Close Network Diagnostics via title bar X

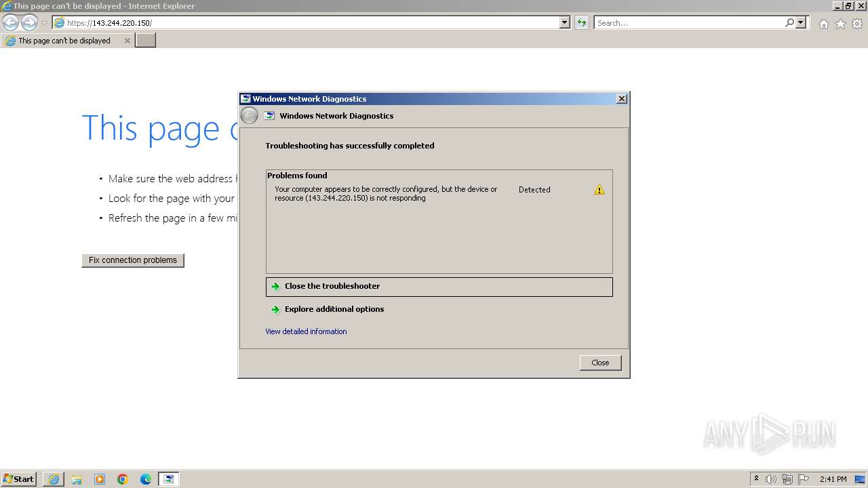pos(621,99)
